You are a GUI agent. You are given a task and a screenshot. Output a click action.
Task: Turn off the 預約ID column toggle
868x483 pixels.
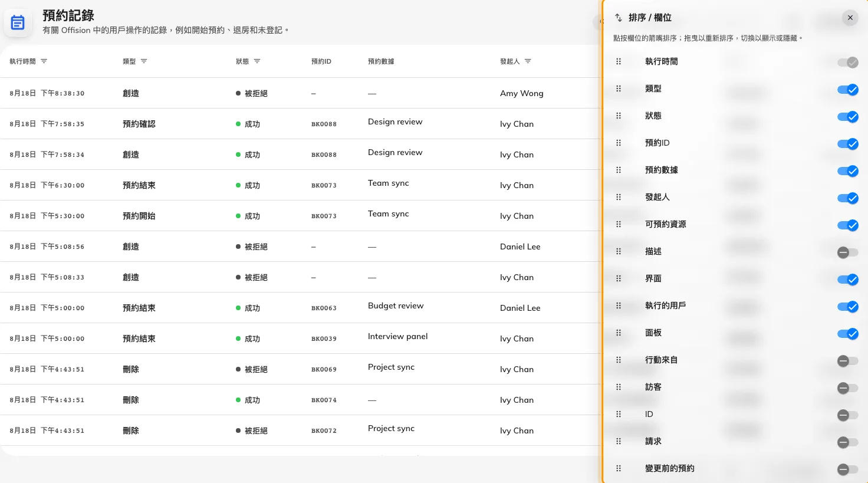848,144
